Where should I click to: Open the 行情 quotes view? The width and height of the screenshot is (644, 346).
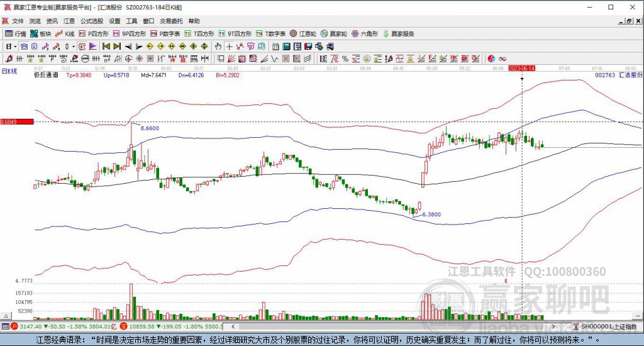[16, 34]
